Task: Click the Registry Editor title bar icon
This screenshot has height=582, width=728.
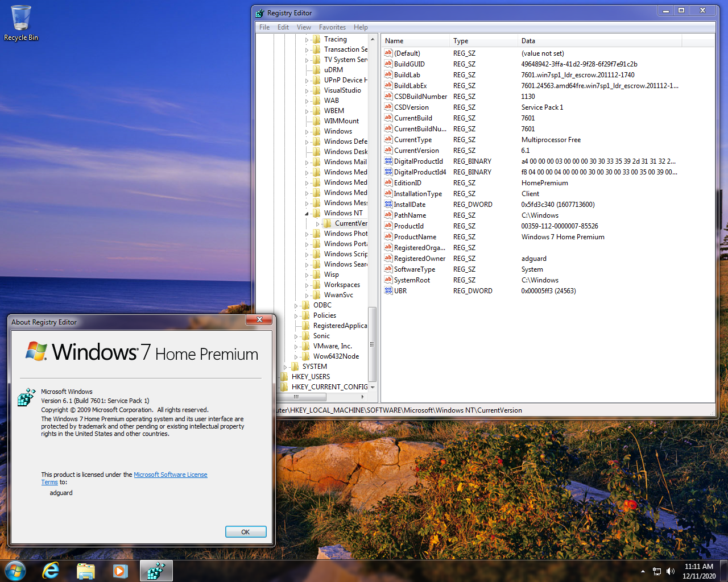Action: [x=260, y=13]
